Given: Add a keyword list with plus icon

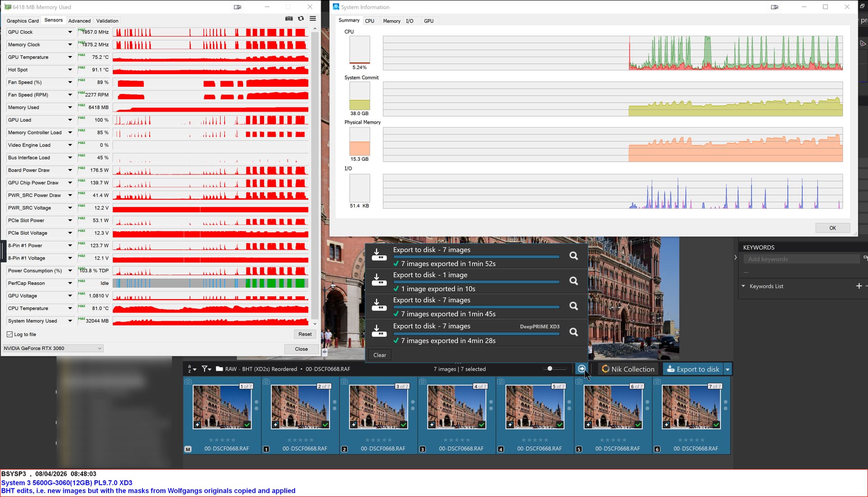Looking at the screenshot, I should click(859, 286).
